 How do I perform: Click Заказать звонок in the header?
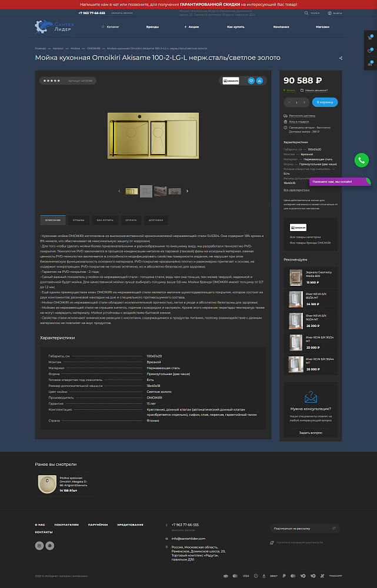122,13
